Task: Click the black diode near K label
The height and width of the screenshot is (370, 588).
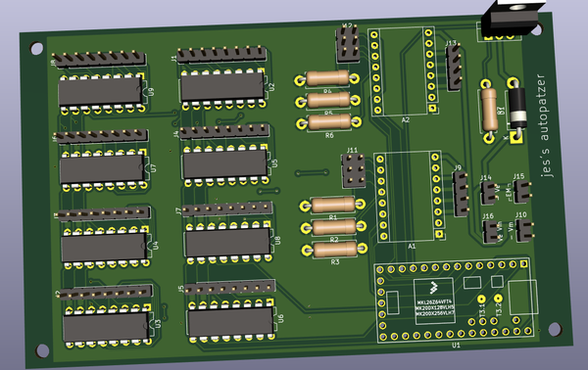Action: 516,110
